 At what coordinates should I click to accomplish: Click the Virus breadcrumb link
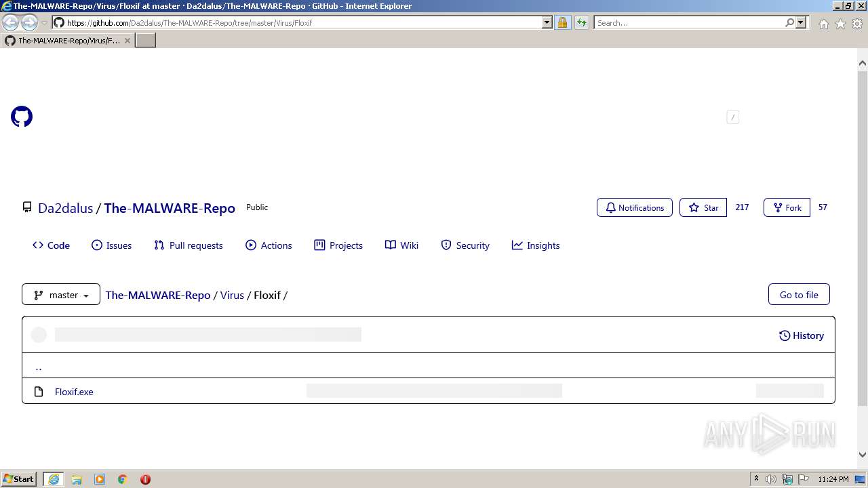(232, 295)
